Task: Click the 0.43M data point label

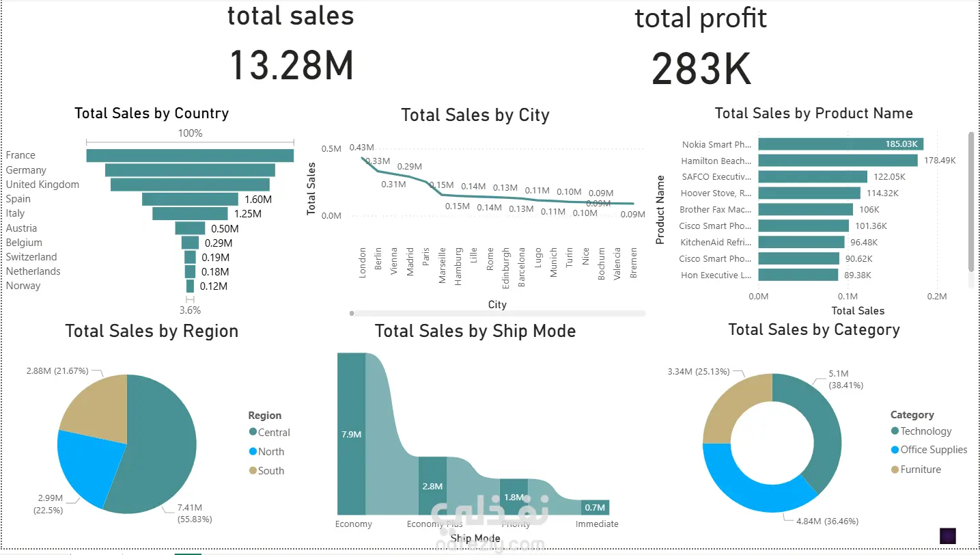Action: (x=361, y=148)
